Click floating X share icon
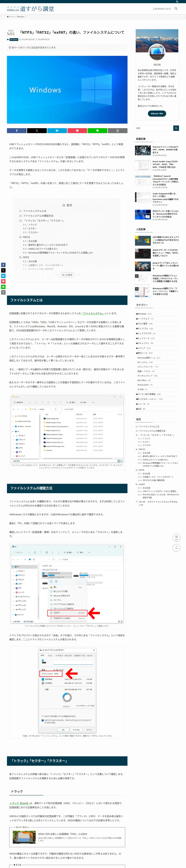 [3, 270]
